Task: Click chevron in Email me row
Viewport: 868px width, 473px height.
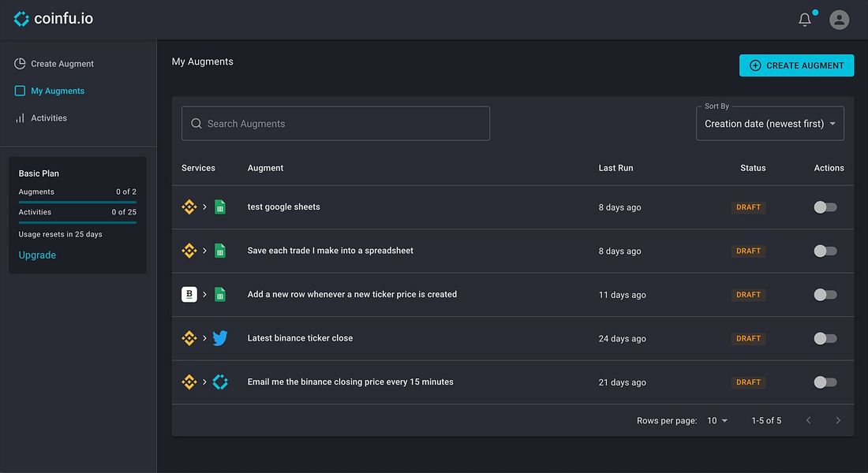Action: click(204, 382)
